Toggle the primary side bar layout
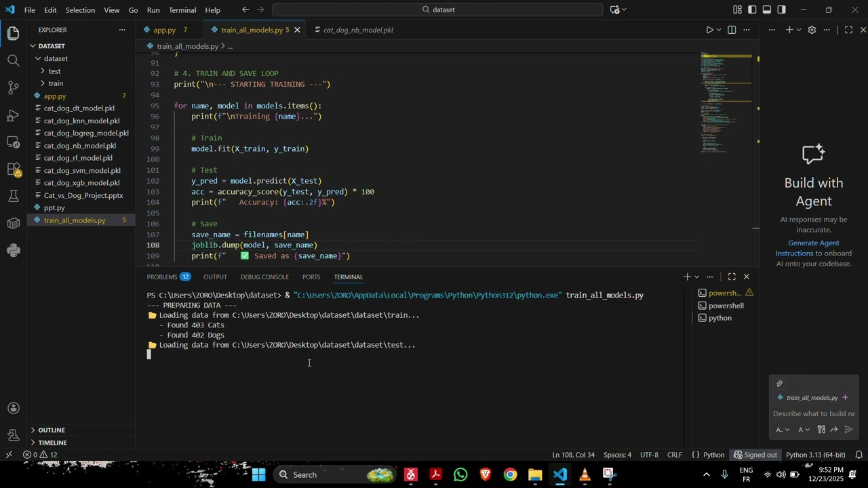Screen dimensions: 868x488 [x=752, y=9]
